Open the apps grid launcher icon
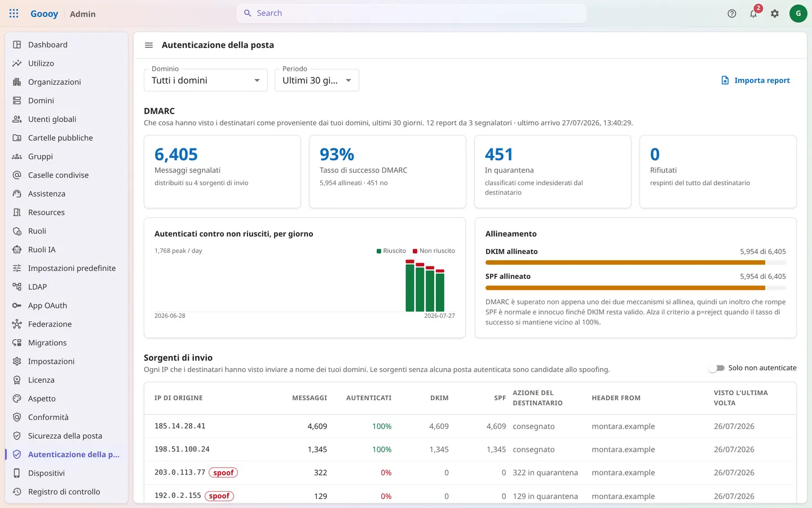Screen dimensions: 812x508 tap(14, 14)
